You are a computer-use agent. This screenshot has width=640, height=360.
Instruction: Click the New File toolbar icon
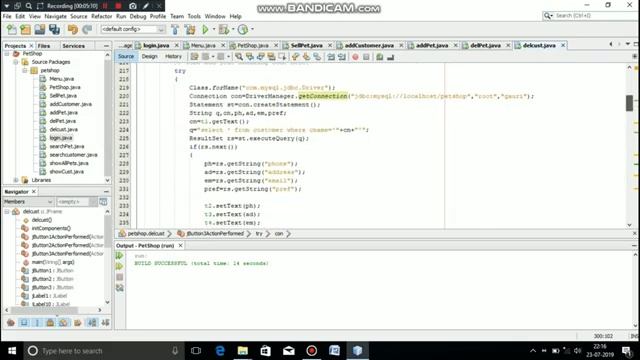[x=12, y=29]
